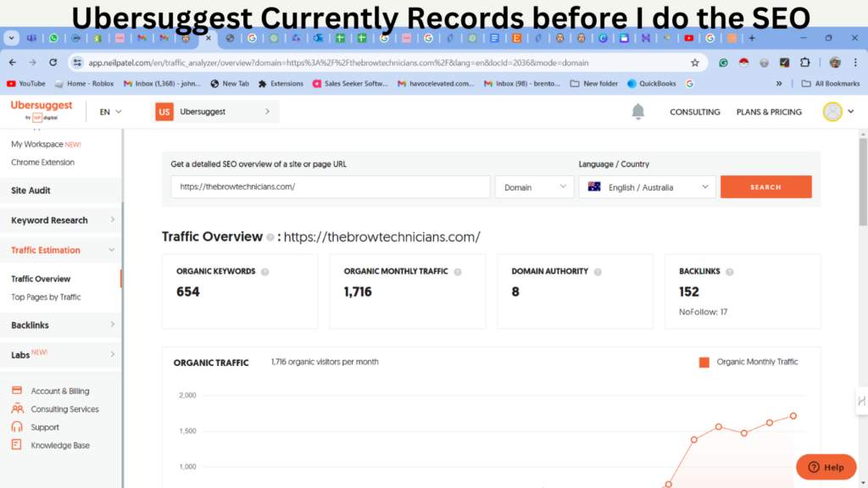
Task: Open the Domain mode dropdown
Action: tap(534, 187)
